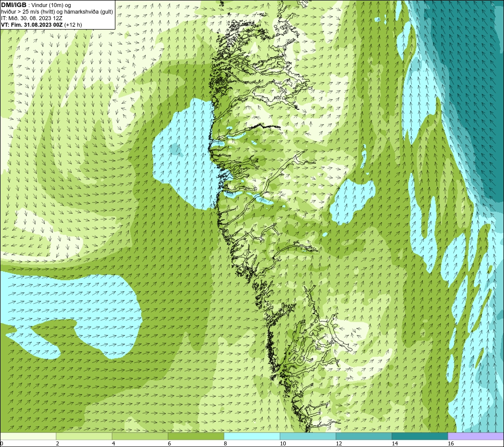
Task: Click the medium green 4–6 legend swatch
Action: pos(140,436)
